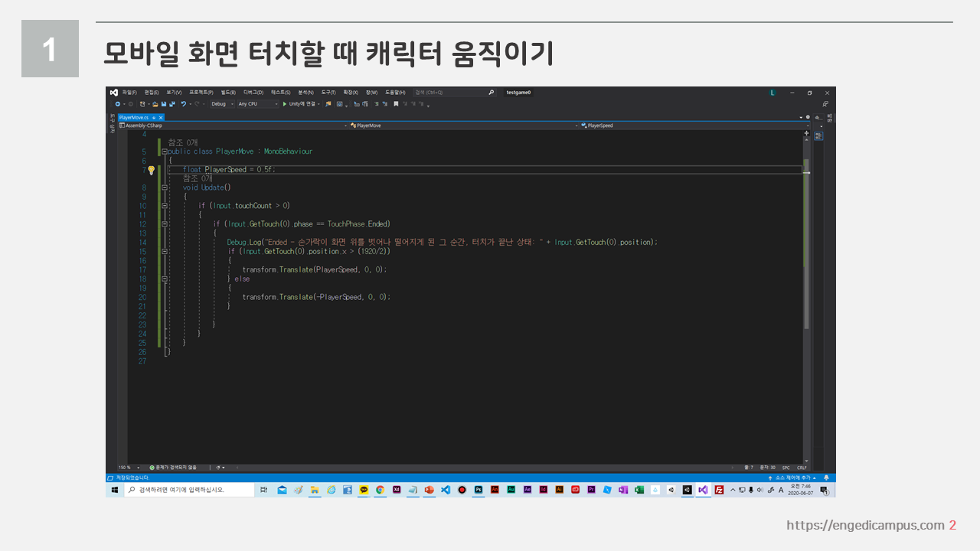
Task: Click the lightbulb quick actions icon on line 7
Action: click(x=151, y=170)
